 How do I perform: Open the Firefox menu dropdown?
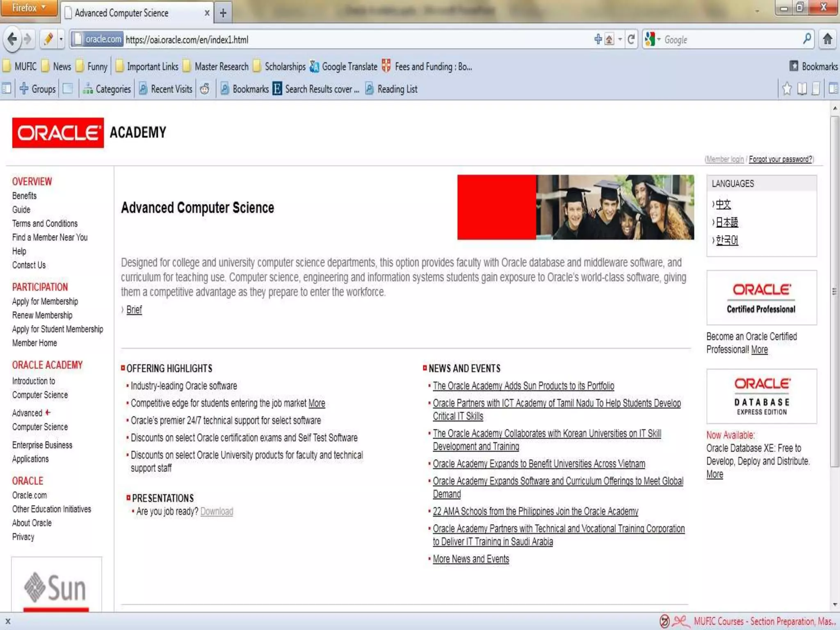[x=29, y=8]
